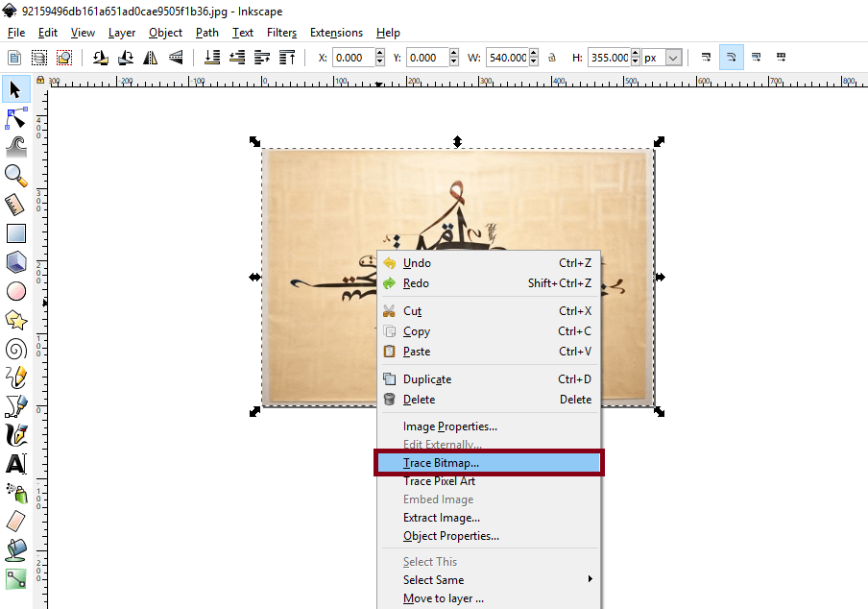Choose Trace Bitmap... from context menu
This screenshot has height=609, width=868.
pos(489,463)
